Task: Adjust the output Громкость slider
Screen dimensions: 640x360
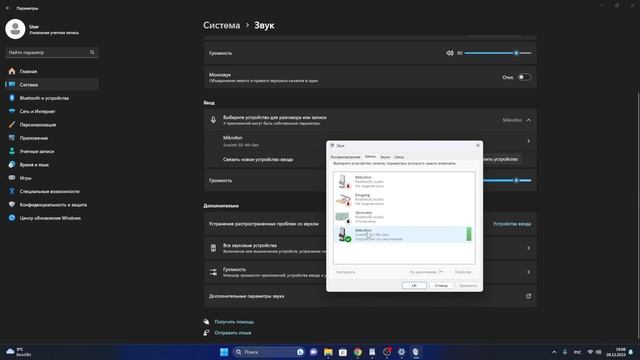Action: (498, 53)
